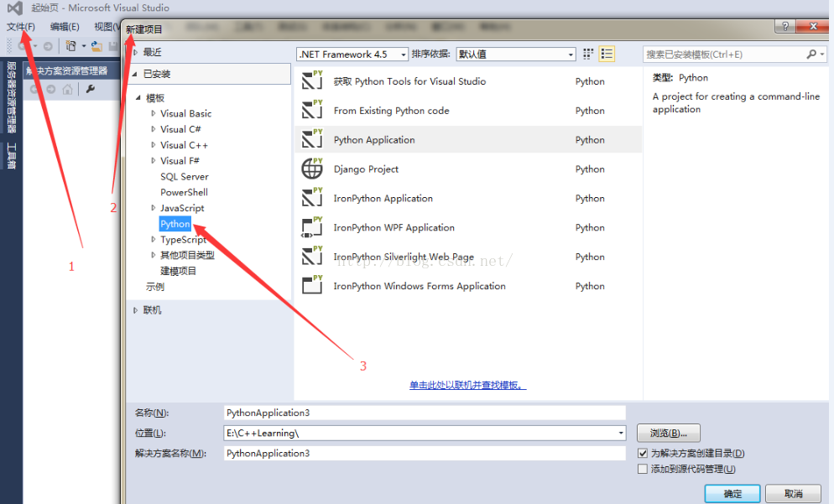Click 获取 Python Tools for Visual Studio icon
Image resolution: width=834 pixels, height=504 pixels.
coord(312,81)
